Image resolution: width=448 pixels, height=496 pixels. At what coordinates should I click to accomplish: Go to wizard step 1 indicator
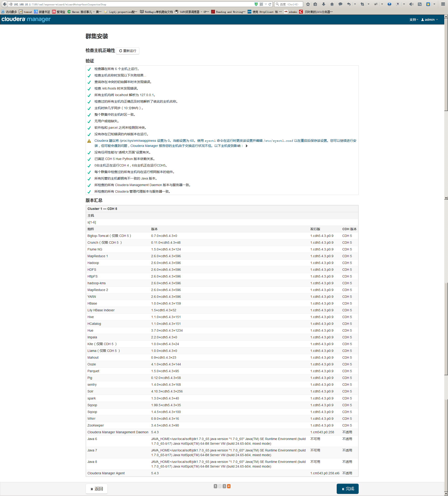[215, 486]
